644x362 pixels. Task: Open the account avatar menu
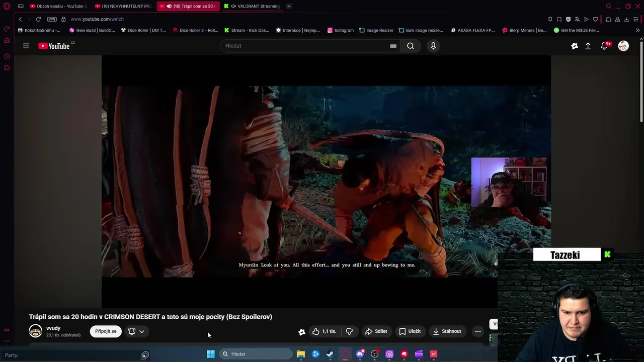pyautogui.click(x=623, y=46)
